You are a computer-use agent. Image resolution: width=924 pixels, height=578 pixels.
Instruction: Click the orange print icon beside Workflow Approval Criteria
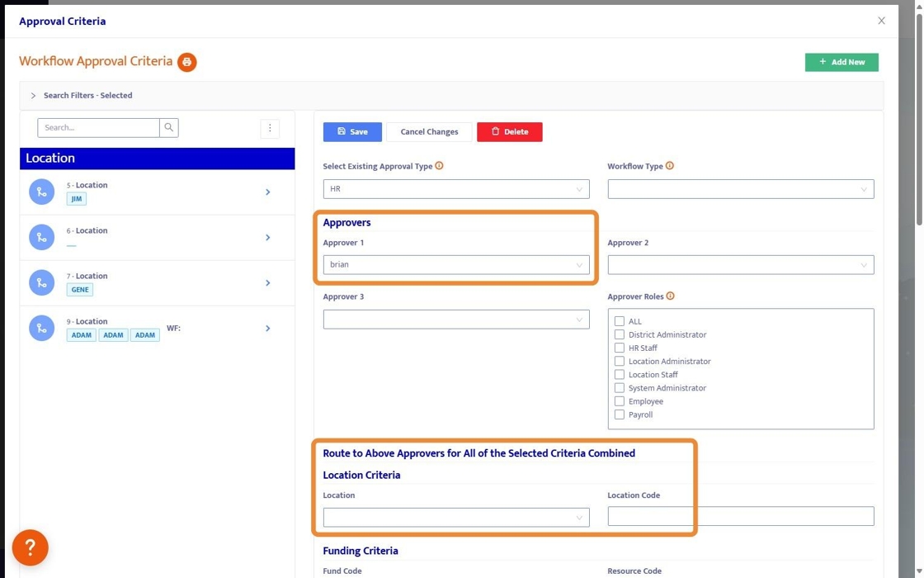pyautogui.click(x=186, y=62)
